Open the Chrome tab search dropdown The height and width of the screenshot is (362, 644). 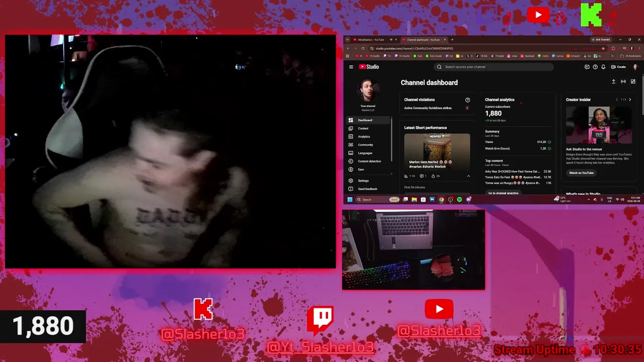347,40
